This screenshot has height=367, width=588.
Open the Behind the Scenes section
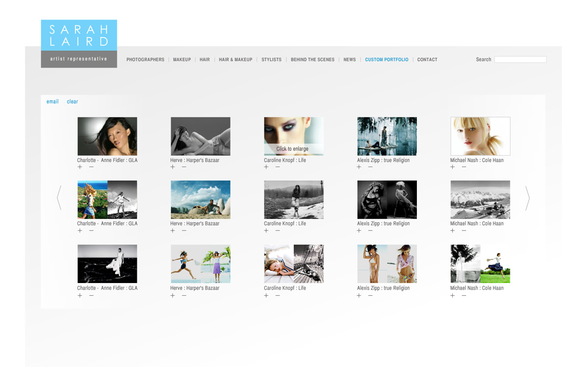(x=312, y=60)
